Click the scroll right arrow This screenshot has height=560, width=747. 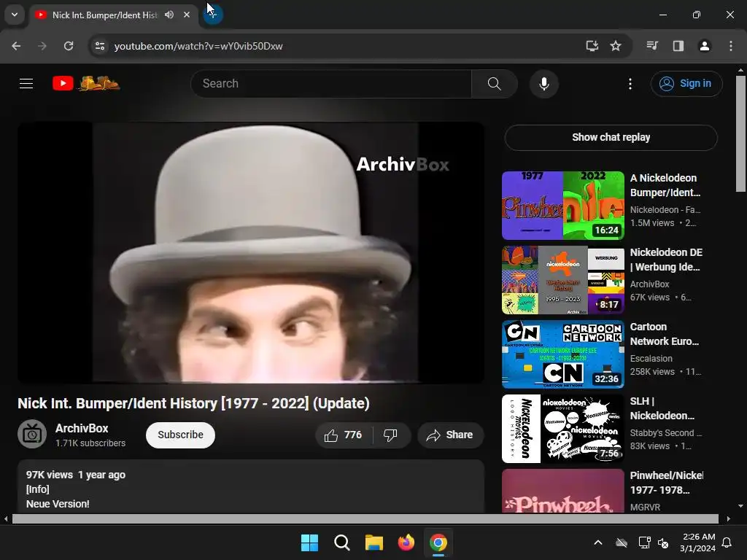pyautogui.click(x=729, y=518)
